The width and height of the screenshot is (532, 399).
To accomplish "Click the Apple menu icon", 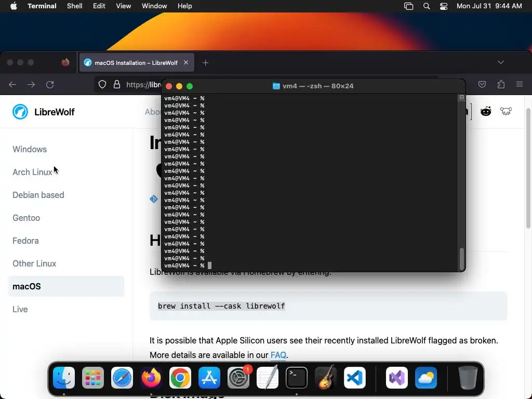I will point(14,6).
